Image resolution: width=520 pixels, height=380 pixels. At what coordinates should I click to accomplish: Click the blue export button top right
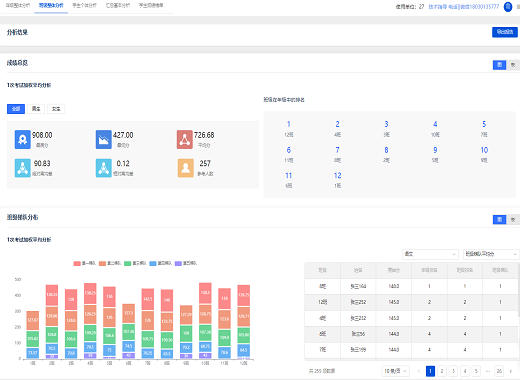pos(505,32)
